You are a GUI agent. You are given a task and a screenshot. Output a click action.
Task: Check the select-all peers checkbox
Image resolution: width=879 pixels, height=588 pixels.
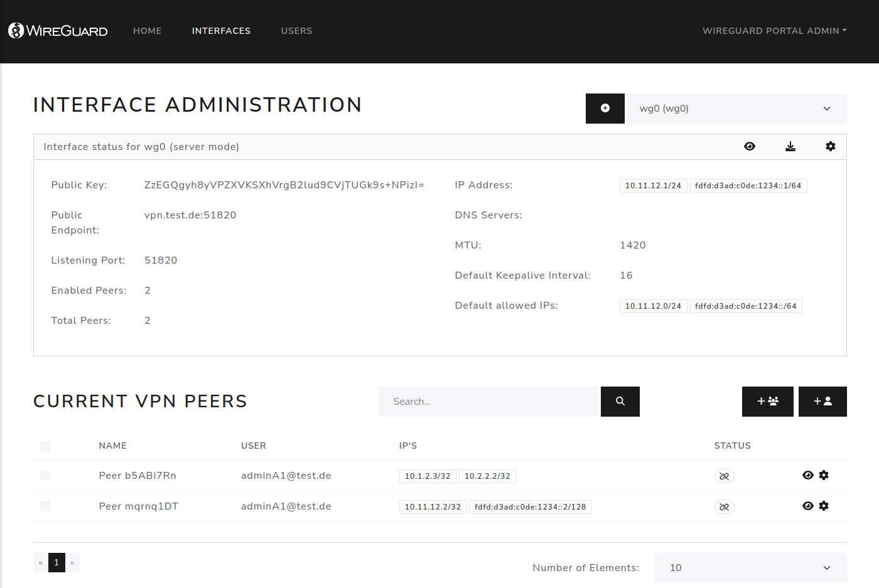(x=45, y=446)
